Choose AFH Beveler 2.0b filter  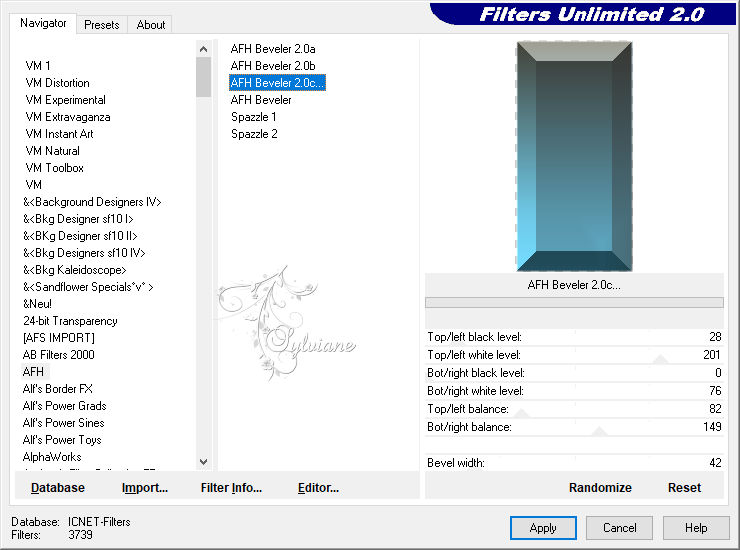coord(273,66)
